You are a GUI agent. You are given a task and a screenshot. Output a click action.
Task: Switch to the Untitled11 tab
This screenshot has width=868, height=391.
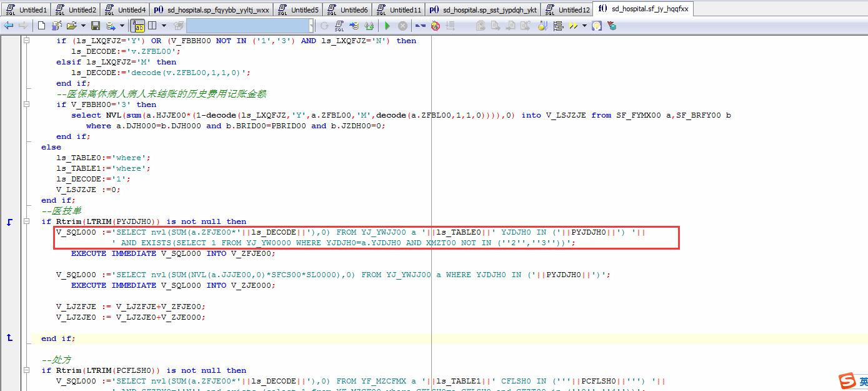point(399,9)
